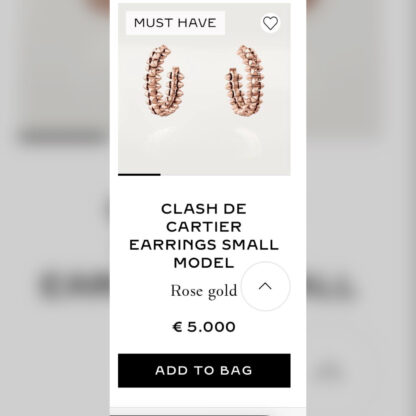The image size is (416, 416).
Task: Click the ADD TO BAG button
Action: [204, 370]
